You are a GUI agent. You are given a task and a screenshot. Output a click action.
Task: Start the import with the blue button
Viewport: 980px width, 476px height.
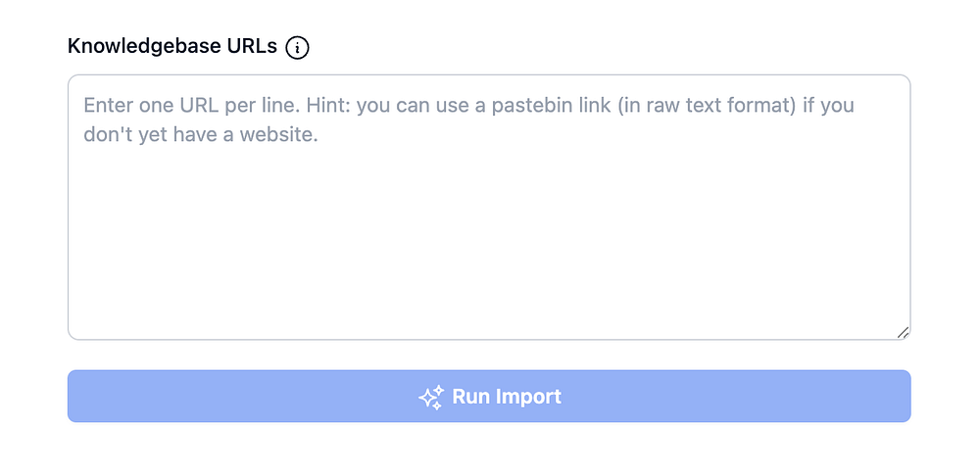(488, 397)
